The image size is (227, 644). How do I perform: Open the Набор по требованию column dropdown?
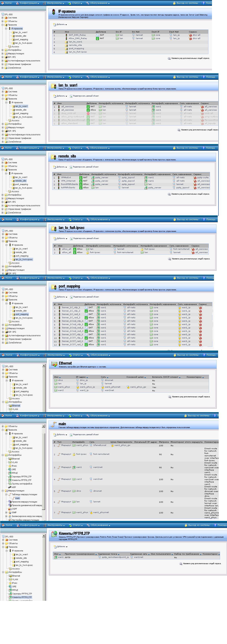(201, 554)
